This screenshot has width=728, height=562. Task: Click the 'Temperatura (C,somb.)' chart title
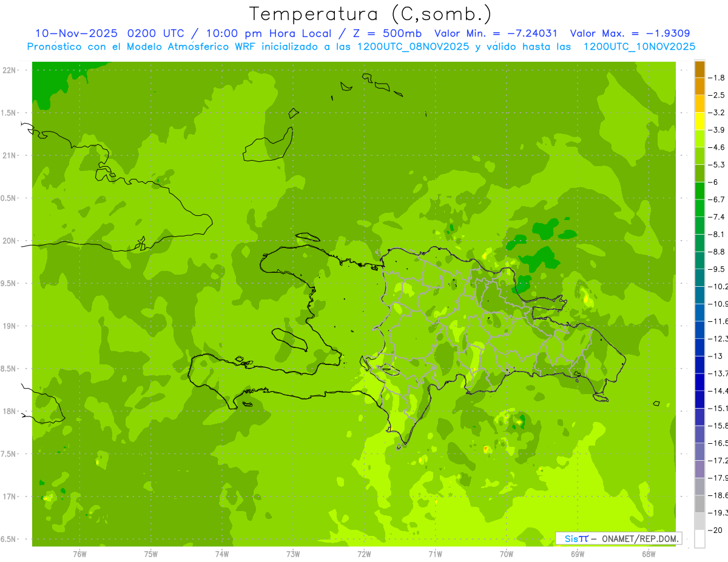(371, 15)
